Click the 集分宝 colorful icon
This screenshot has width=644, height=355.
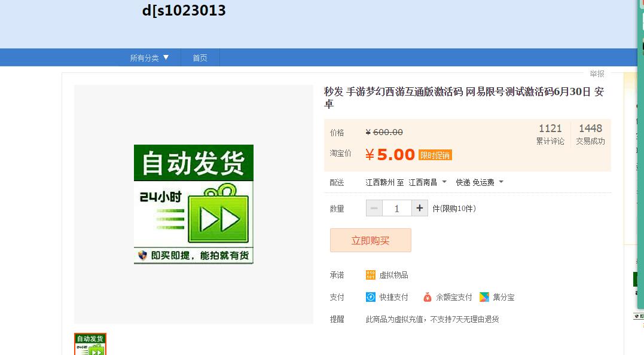484,297
